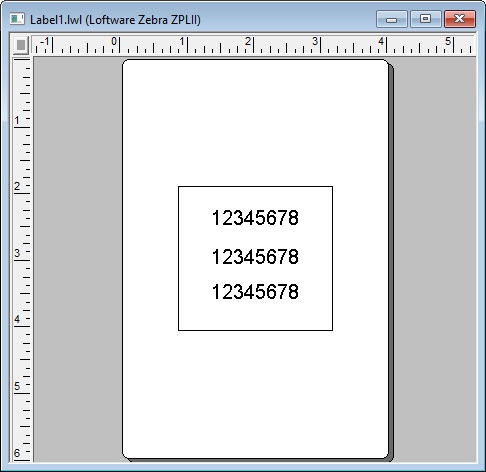Click the 5 mark on vertical ruler
The height and width of the screenshot is (472, 486).
point(17,386)
